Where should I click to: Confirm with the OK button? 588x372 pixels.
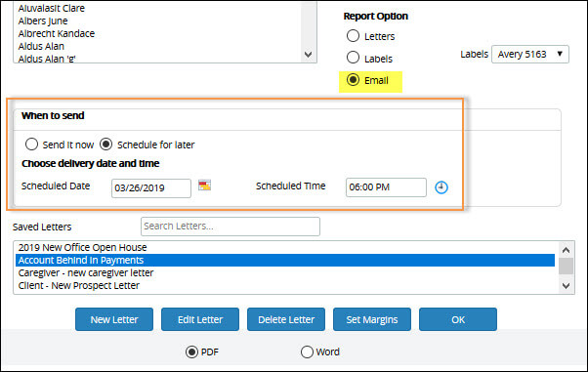458,319
